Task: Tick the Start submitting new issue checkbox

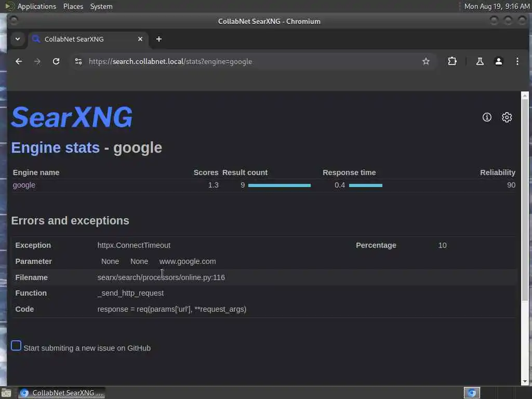Action: click(x=16, y=345)
